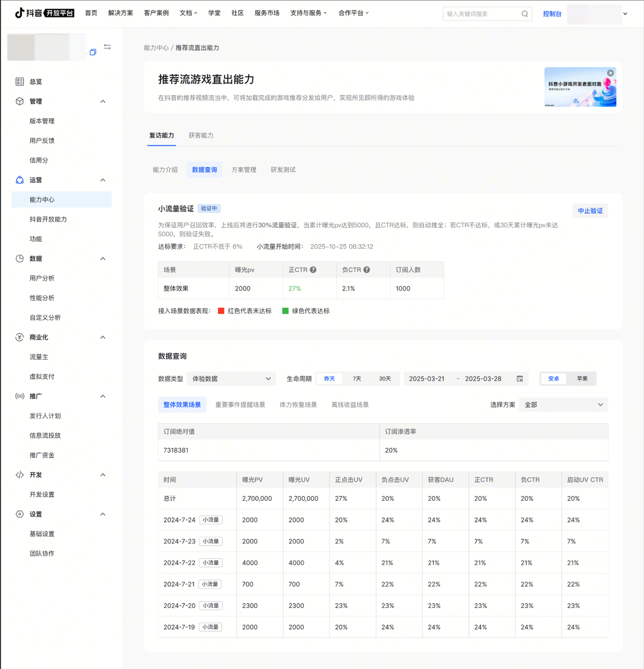The image size is (644, 669).
Task: Switch to the 获客能力 tab
Action: [201, 135]
